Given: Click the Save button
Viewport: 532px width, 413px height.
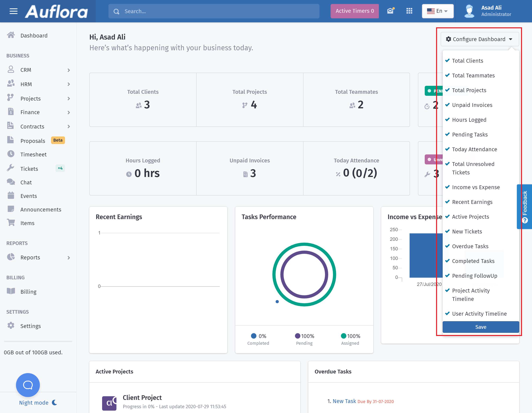Looking at the screenshot, I should pos(480,327).
